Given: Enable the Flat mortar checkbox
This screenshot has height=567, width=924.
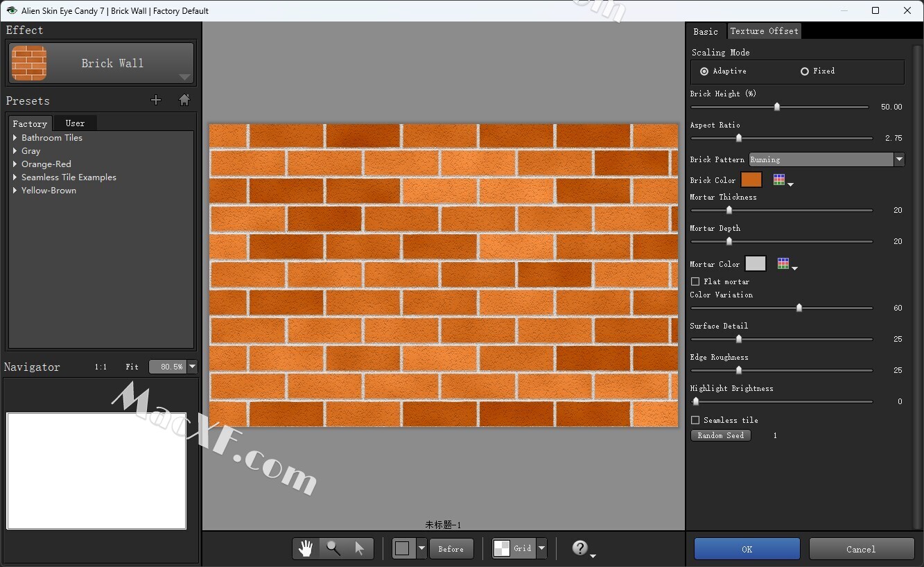Looking at the screenshot, I should [x=695, y=281].
